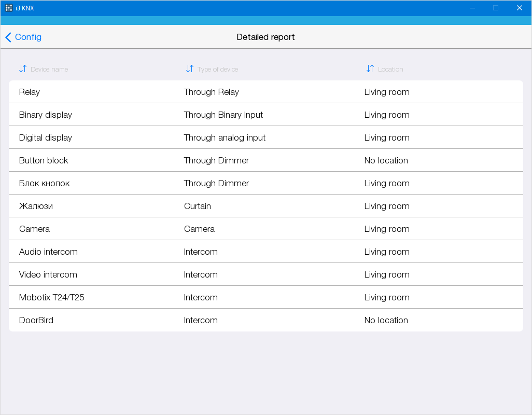Sort list by Device name header
The image size is (532, 415).
[x=49, y=70]
